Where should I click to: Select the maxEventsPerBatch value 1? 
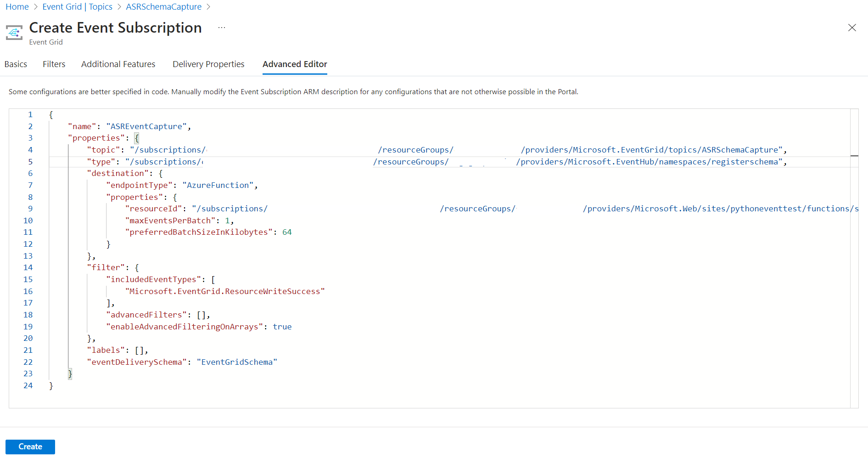228,220
